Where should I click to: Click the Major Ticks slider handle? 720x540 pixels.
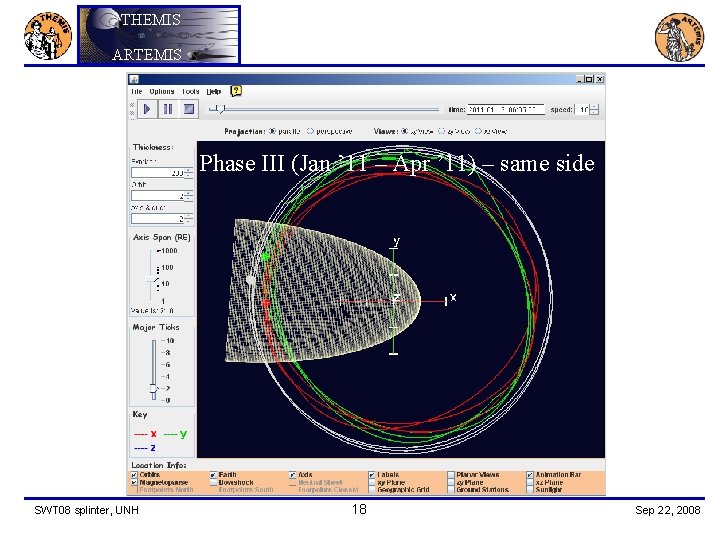(x=154, y=390)
